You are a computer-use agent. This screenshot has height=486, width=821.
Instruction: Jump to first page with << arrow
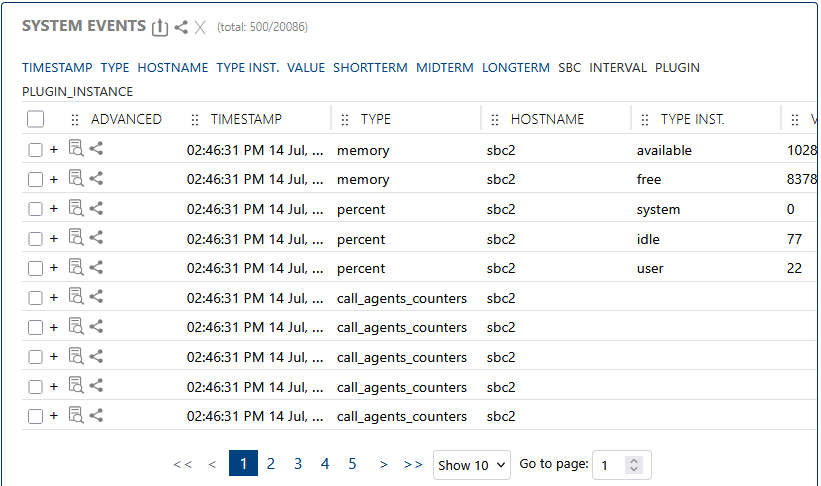(183, 465)
